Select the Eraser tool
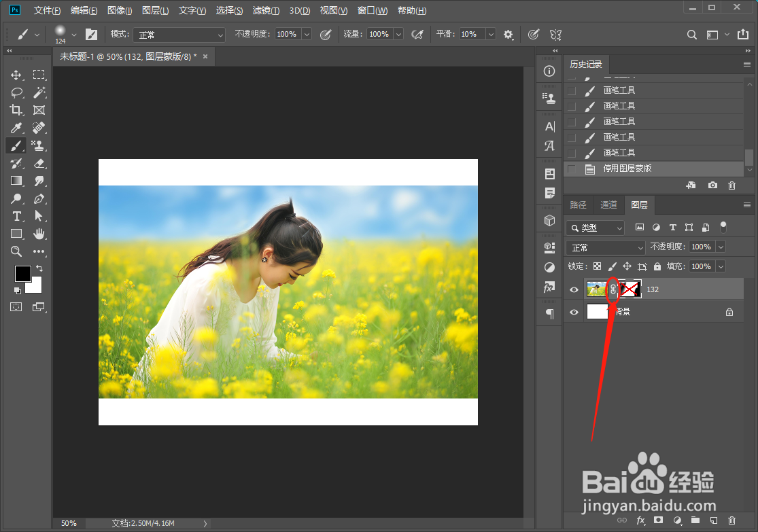Image resolution: width=758 pixels, height=532 pixels. pos(39,163)
